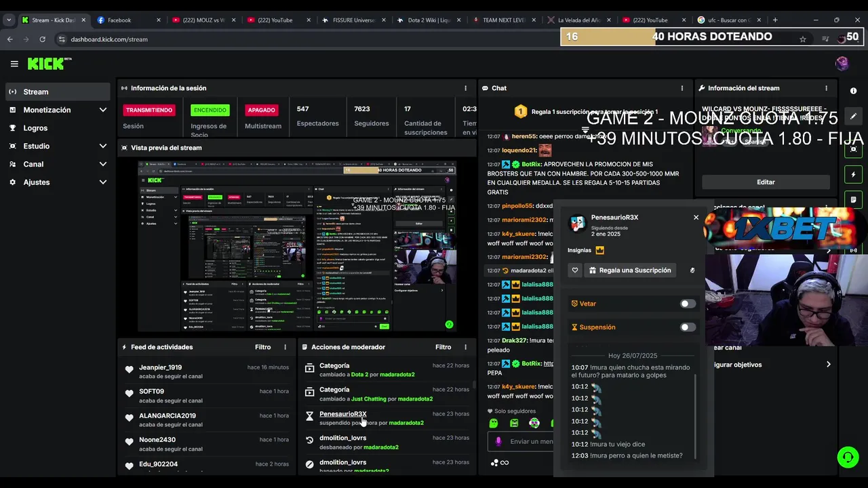
Task: Open the green support headset bubble
Action: pyautogui.click(x=848, y=457)
